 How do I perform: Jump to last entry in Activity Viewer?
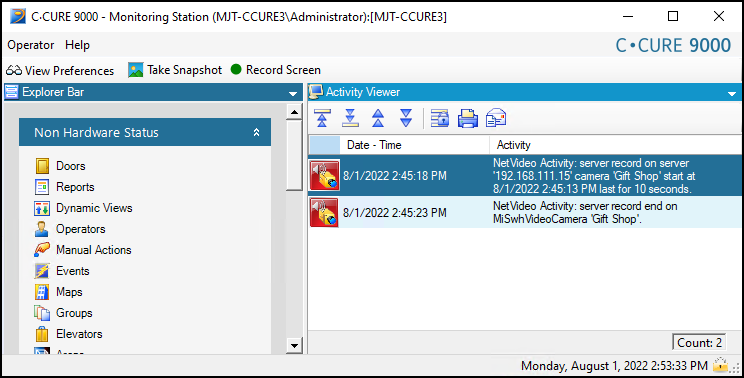tap(350, 118)
